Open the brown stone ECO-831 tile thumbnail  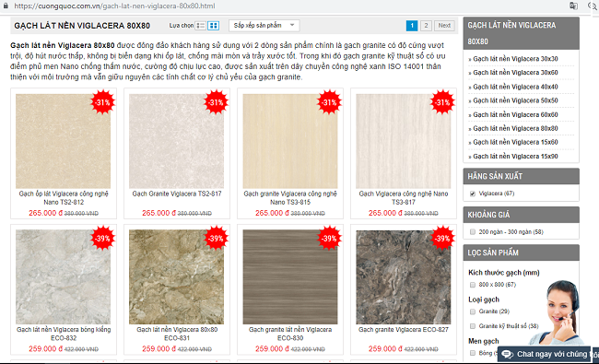pyautogui.click(x=177, y=276)
